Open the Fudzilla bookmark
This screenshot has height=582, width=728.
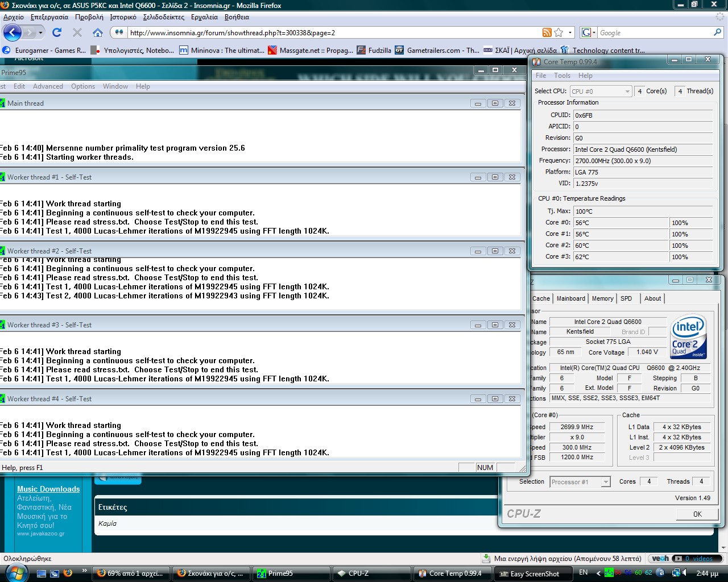[374, 50]
